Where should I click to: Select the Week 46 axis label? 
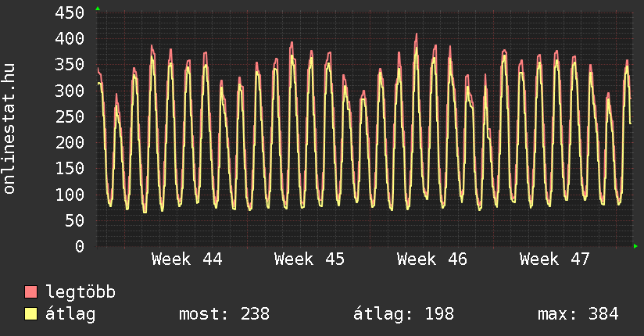click(x=431, y=259)
